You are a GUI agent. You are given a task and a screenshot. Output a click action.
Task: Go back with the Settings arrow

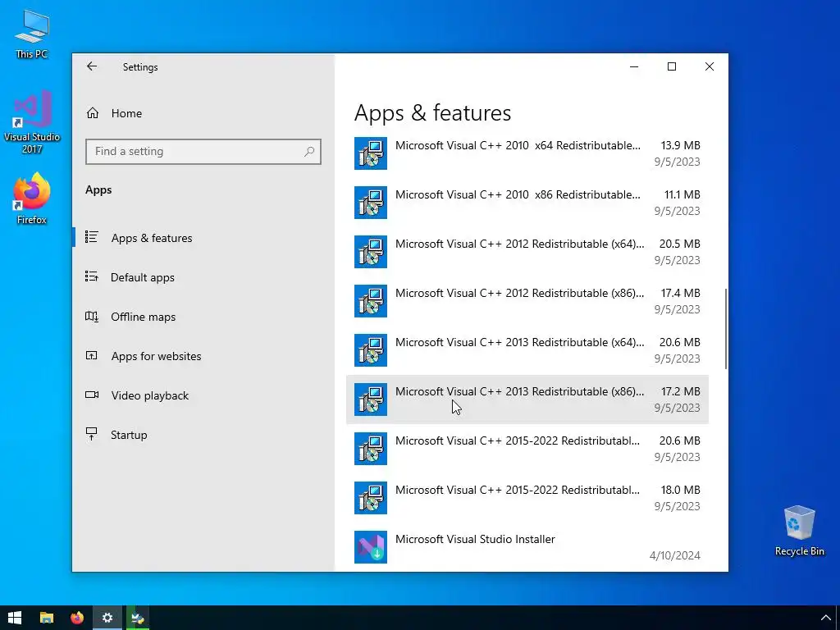(92, 66)
